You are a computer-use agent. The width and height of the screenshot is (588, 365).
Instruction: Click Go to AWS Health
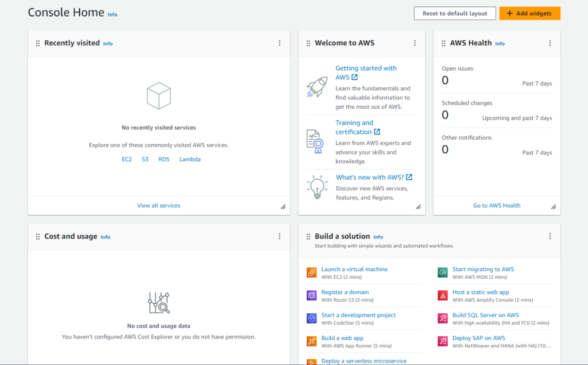[x=497, y=205]
